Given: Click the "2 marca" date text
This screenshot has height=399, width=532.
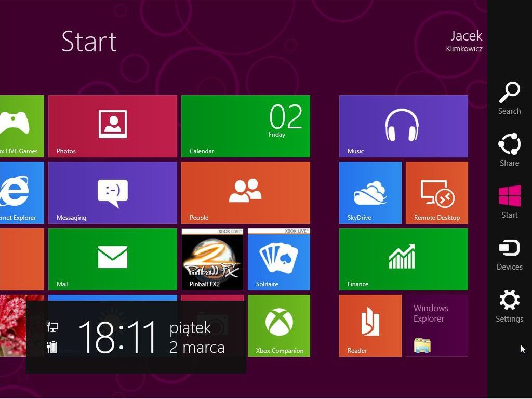Looking at the screenshot, I should click(x=197, y=348).
